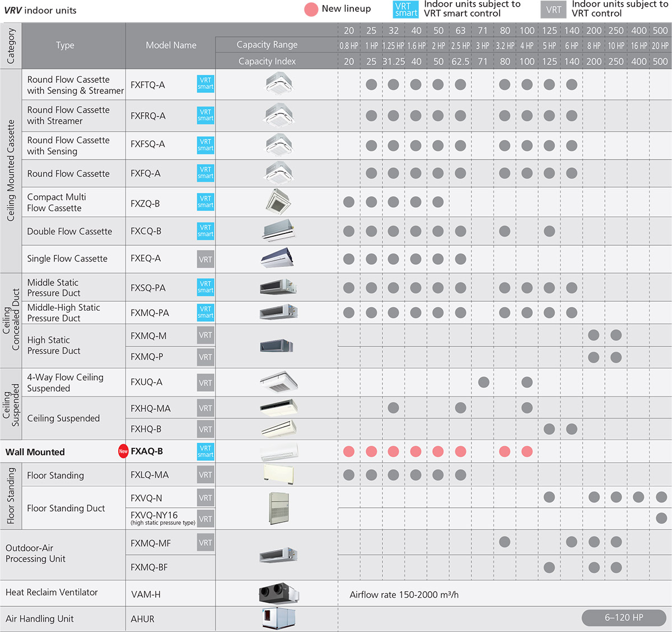Image resolution: width=672 pixels, height=632 pixels.
Task: Click the "FXVQ-N" model name
Action: pyautogui.click(x=146, y=498)
